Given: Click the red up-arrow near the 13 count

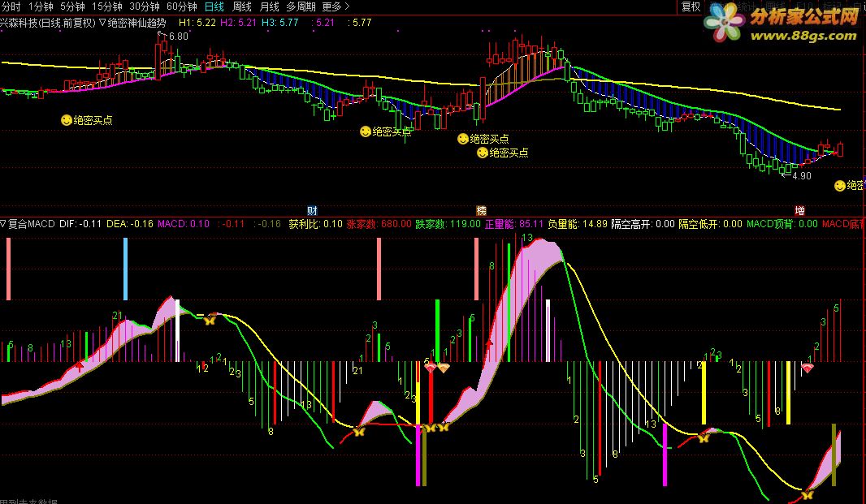Looking at the screenshot, I should point(80,365).
